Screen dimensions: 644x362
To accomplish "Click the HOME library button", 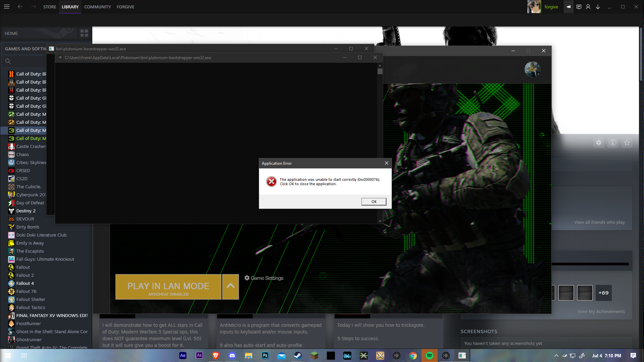I will tap(40, 33).
